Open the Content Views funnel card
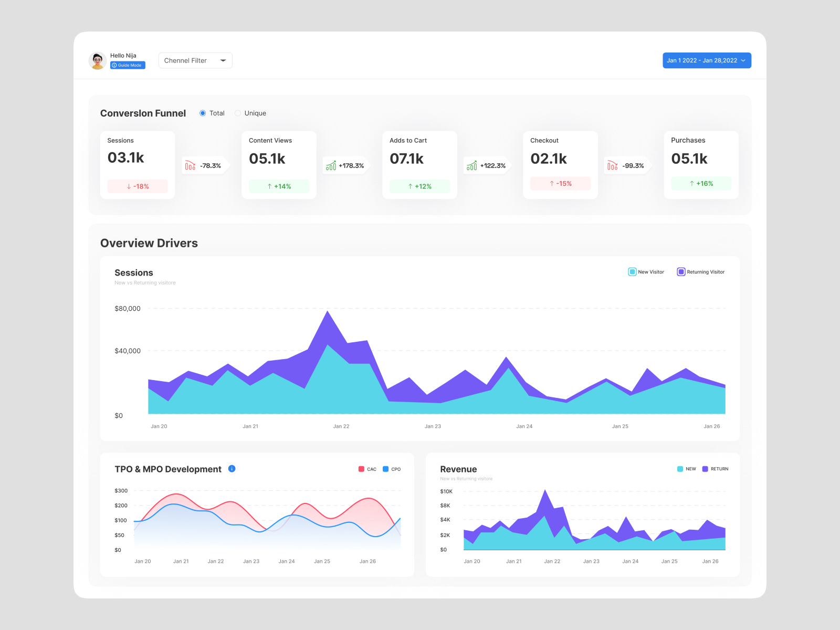The width and height of the screenshot is (840, 630). pos(279,165)
